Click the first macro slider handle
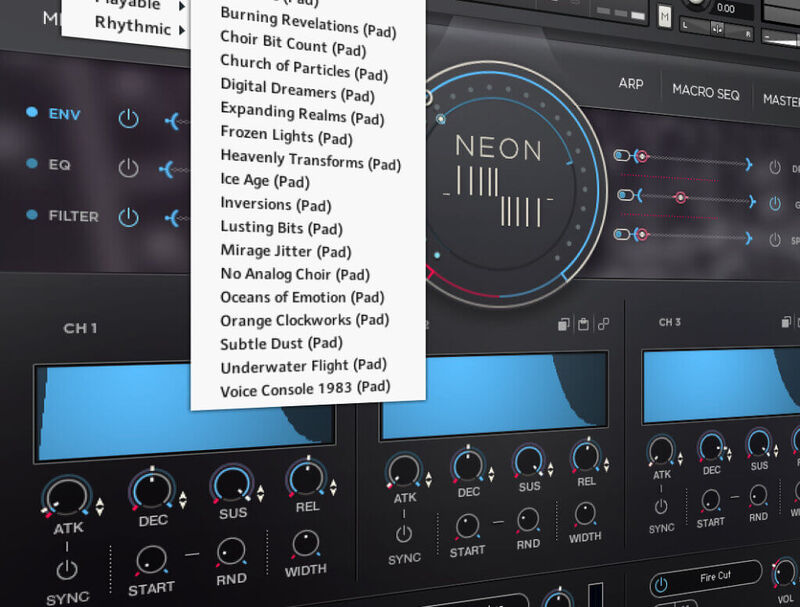The image size is (800, 607). click(642, 156)
